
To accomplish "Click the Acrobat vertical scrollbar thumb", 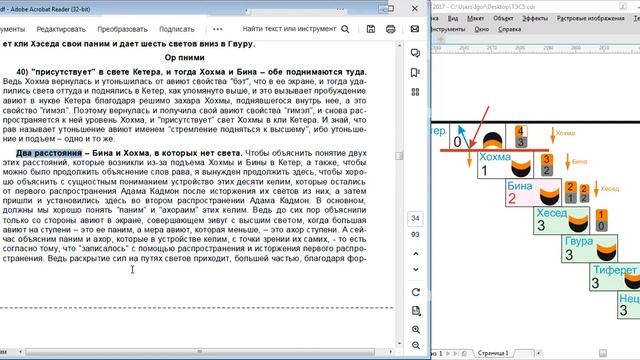I will pyautogui.click(x=399, y=156).
